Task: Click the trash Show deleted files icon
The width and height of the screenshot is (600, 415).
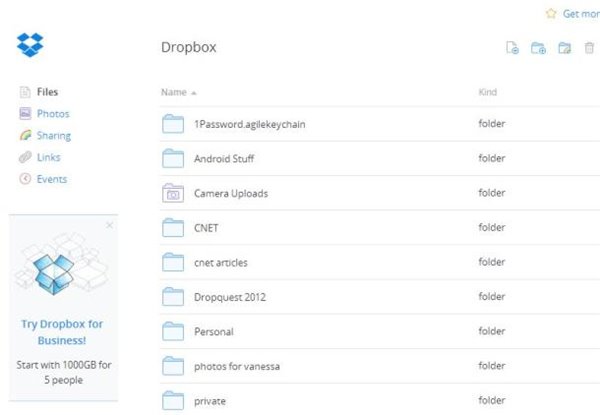Action: 590,48
